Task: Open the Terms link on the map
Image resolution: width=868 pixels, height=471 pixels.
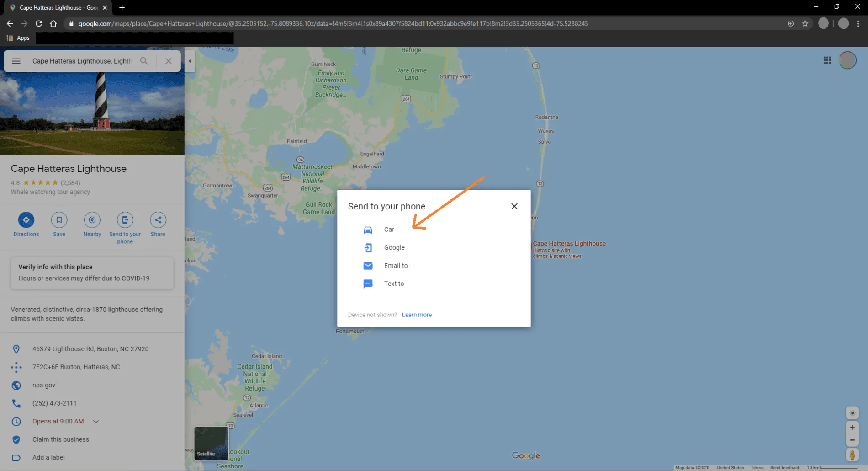Action: [757, 467]
